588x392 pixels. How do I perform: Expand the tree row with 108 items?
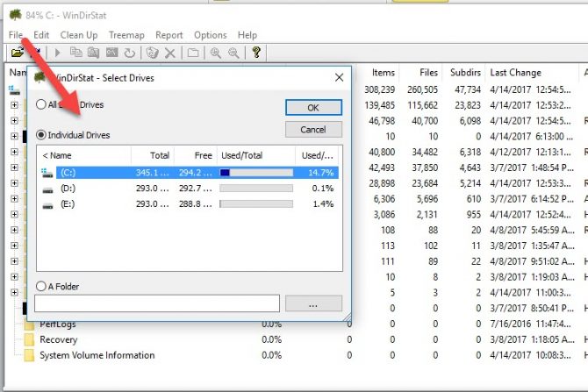pyautogui.click(x=14, y=230)
